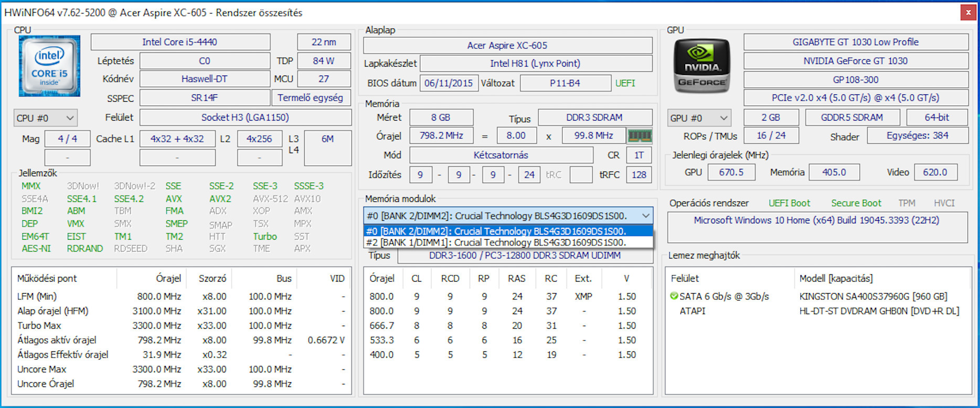Click the tRFC value 128
The width and height of the screenshot is (980, 408).
(639, 175)
